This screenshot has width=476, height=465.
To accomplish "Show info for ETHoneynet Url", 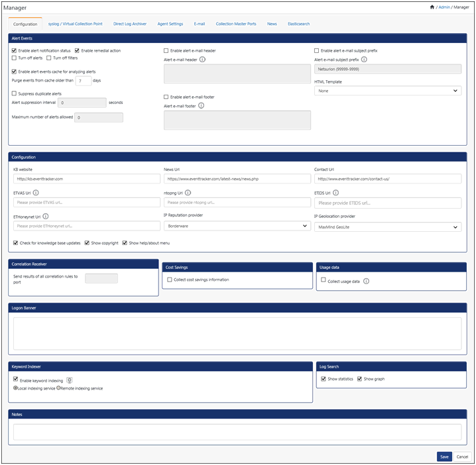I will (46, 217).
